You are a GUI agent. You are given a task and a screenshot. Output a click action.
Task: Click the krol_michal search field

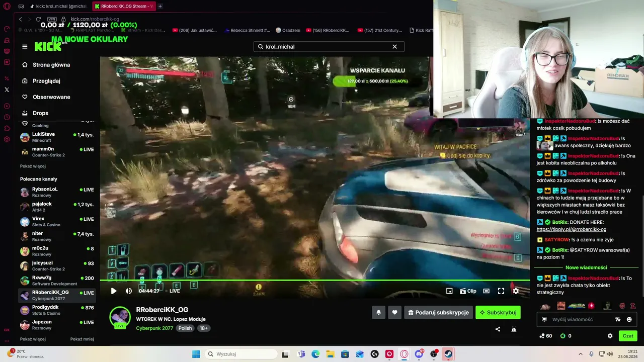[329, 47]
